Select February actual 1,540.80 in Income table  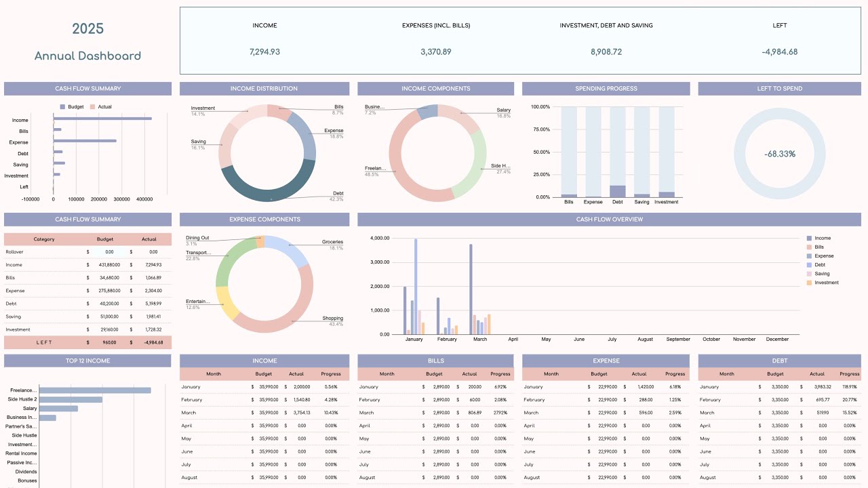point(301,400)
